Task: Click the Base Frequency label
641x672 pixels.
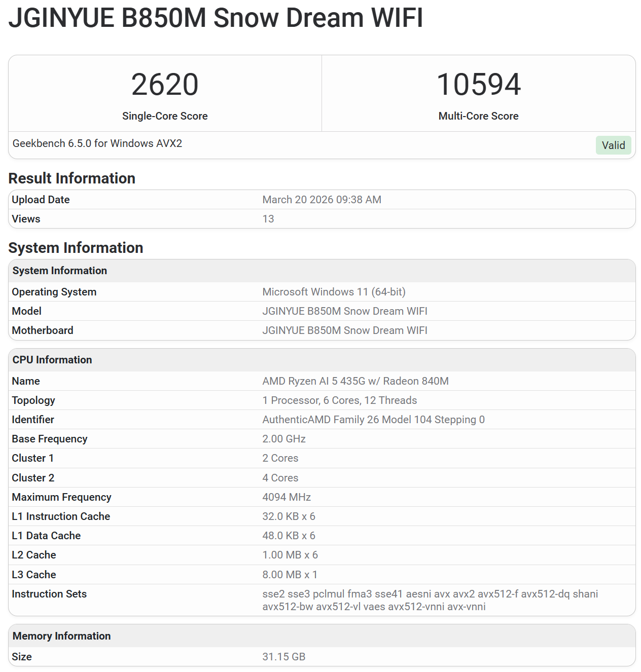Action: tap(50, 439)
